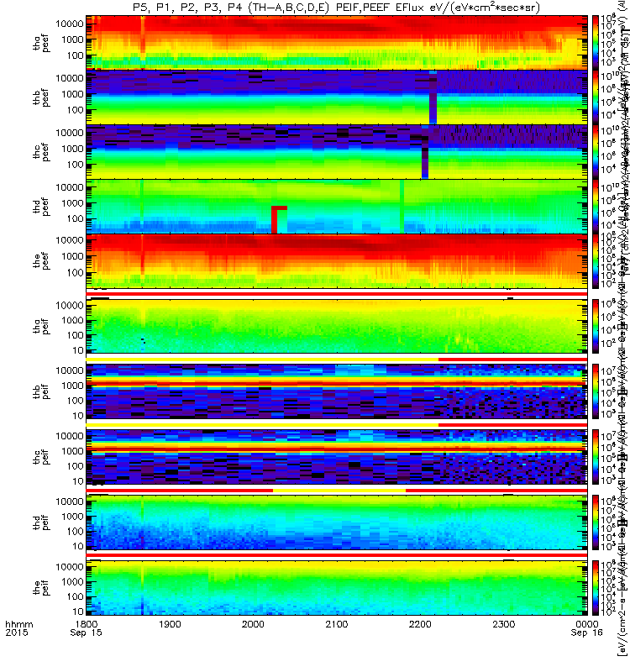Click the color bar beside the thc peif panel

coord(596,457)
